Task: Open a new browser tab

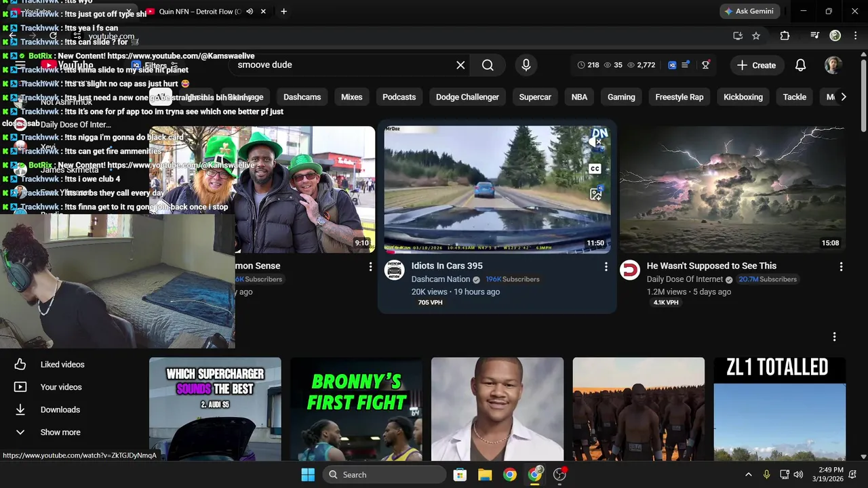Action: tap(283, 12)
